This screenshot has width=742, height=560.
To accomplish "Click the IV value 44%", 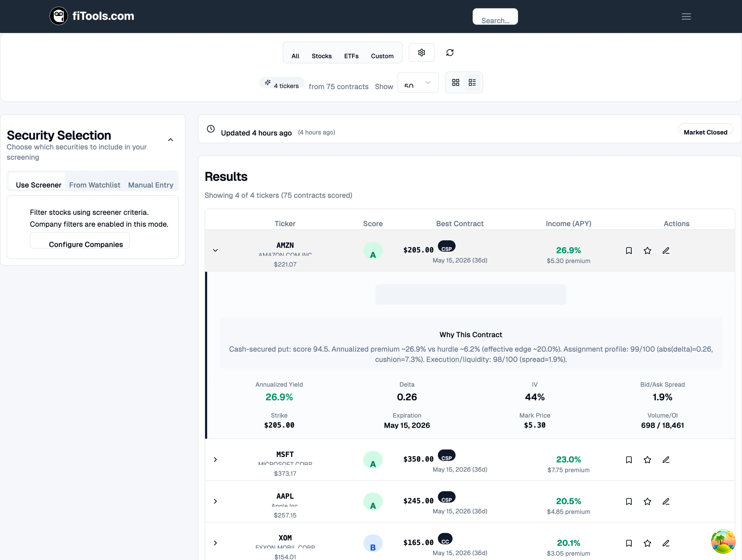I will [x=534, y=397].
